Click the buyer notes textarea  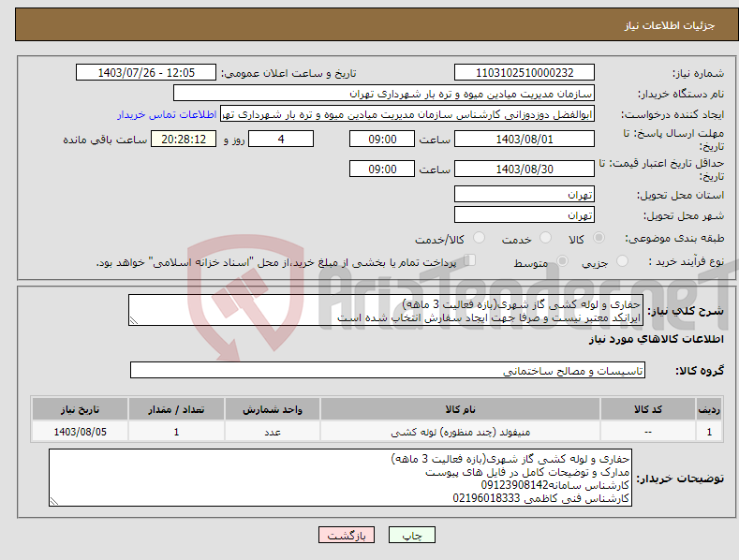click(x=340, y=478)
